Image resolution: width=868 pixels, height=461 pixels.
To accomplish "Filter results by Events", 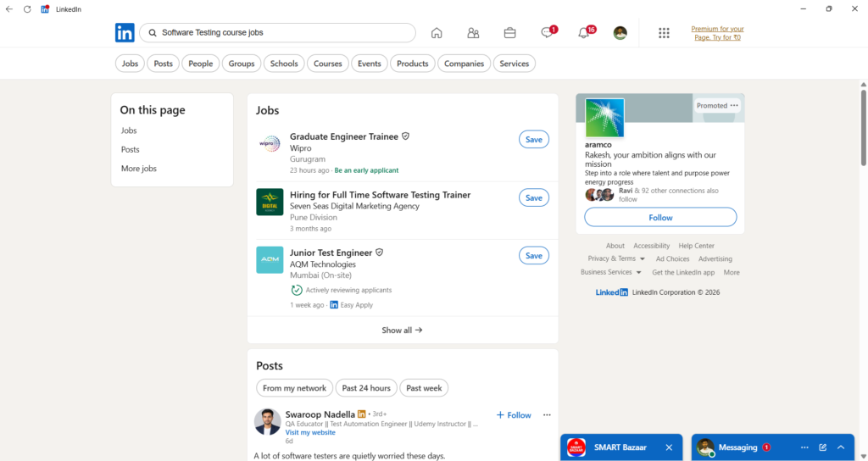I will (x=370, y=64).
